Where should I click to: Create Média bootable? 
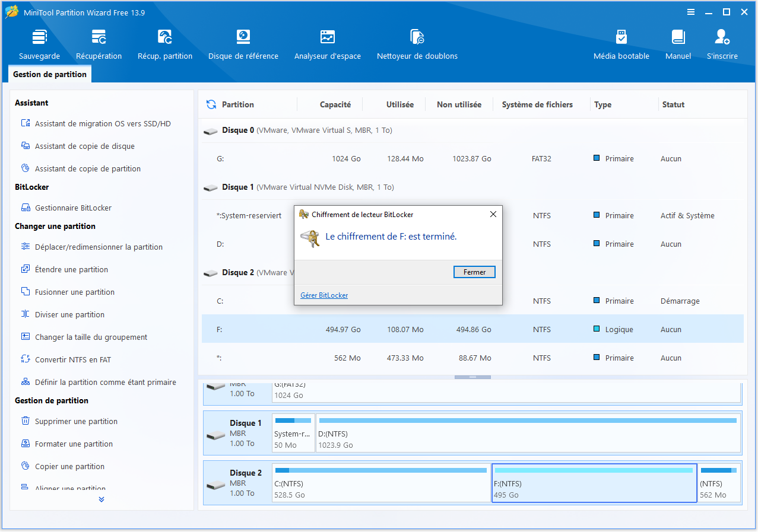pos(621,44)
